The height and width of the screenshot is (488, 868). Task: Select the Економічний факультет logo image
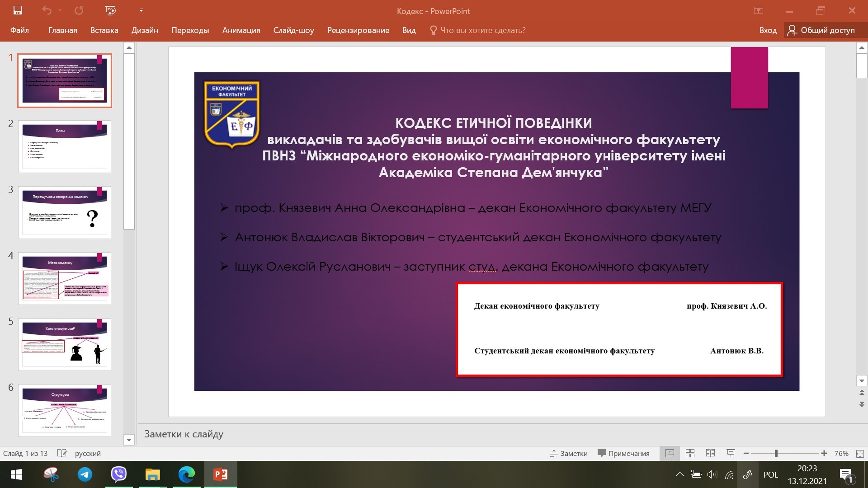[232, 115]
